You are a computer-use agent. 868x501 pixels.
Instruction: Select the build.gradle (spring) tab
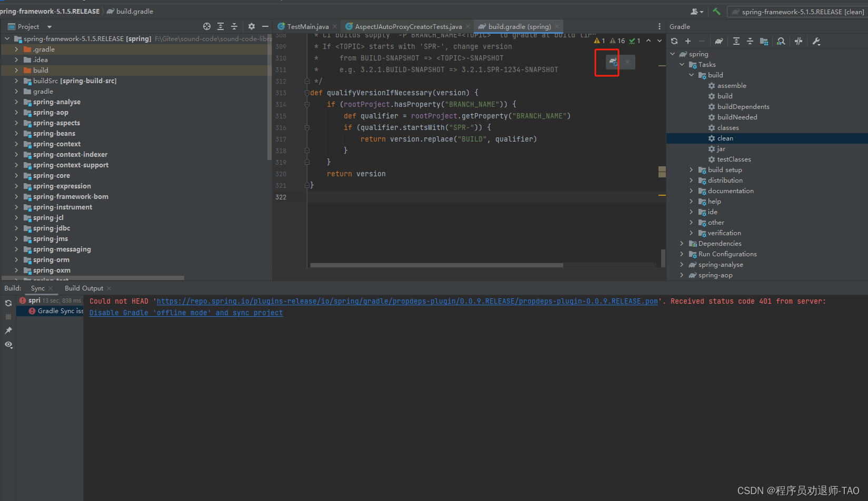tap(519, 26)
